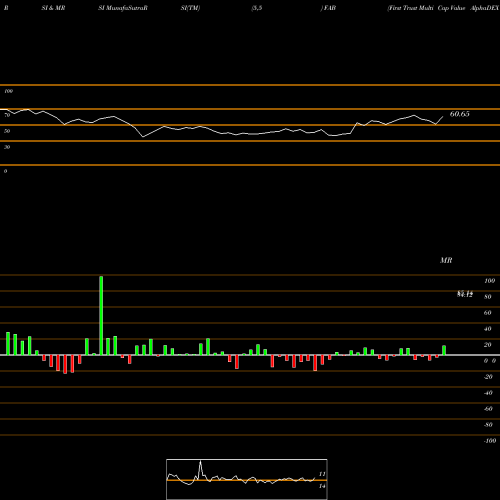Click the ') FAB' ticker symbol text

[x=328, y=8]
